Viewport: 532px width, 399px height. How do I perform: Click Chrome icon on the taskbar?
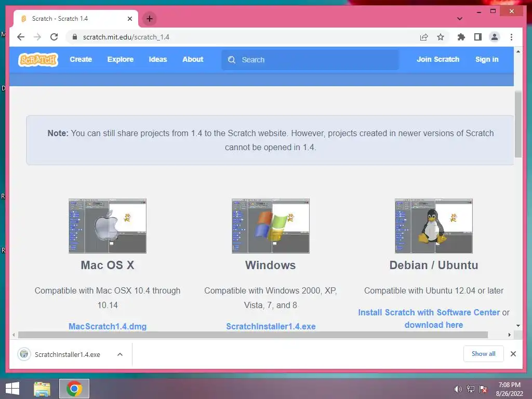coord(74,389)
